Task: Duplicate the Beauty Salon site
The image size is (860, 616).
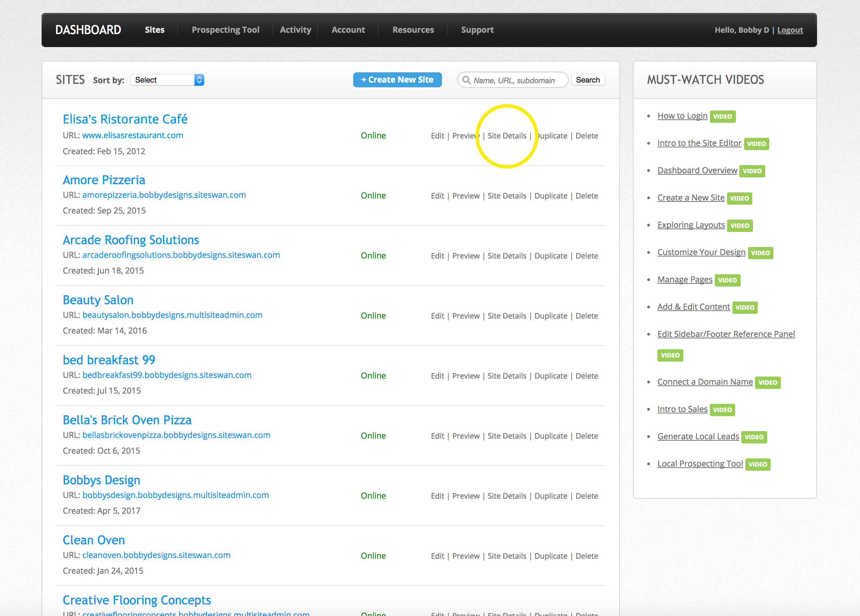Action: [551, 316]
